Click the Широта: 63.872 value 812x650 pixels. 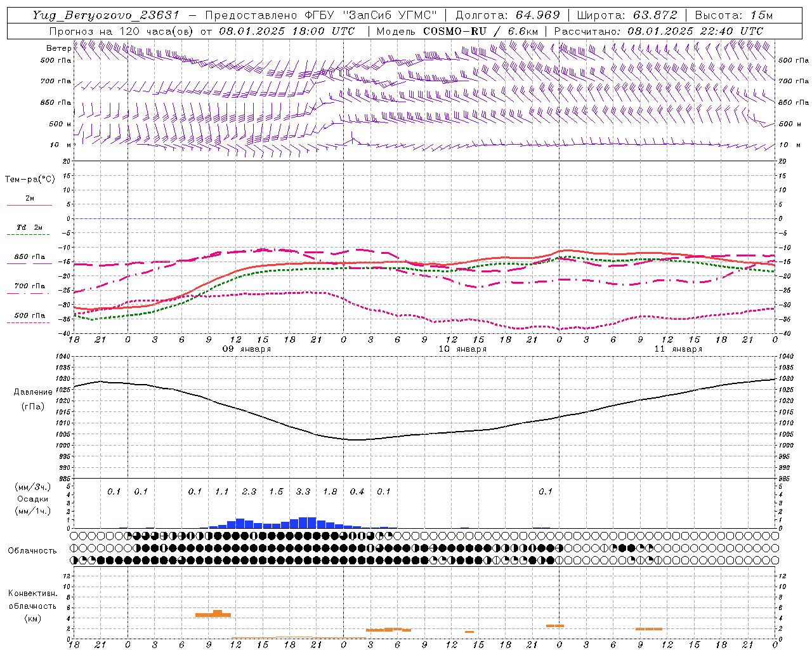tap(627, 15)
